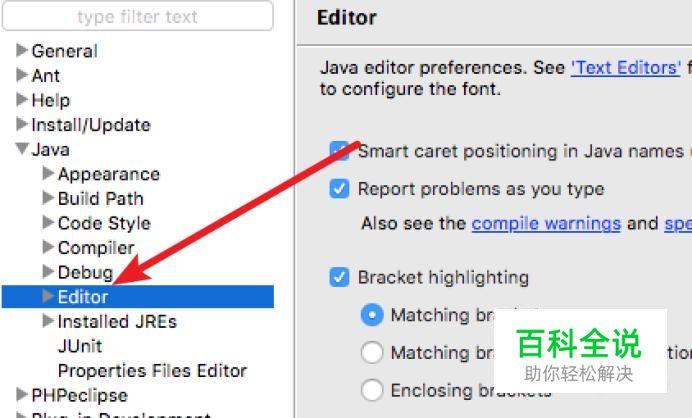Toggle Smart caret positioning checkbox
Image resolution: width=692 pixels, height=418 pixels.
coord(339,151)
